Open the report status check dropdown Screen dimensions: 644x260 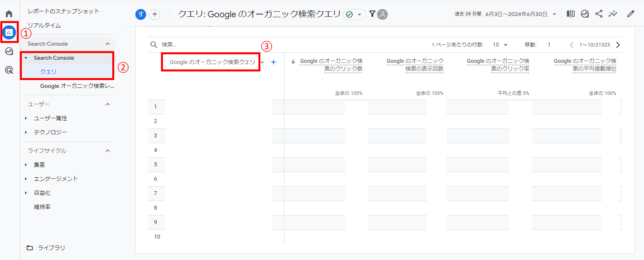(354, 14)
